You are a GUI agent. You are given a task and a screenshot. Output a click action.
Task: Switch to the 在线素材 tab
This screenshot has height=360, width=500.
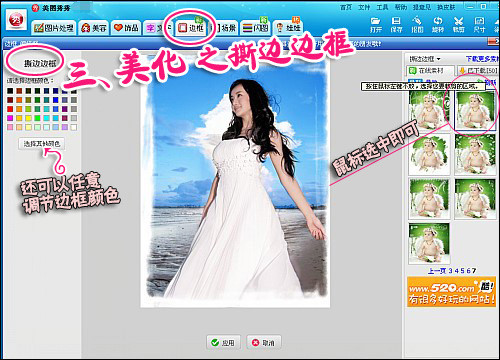click(430, 71)
